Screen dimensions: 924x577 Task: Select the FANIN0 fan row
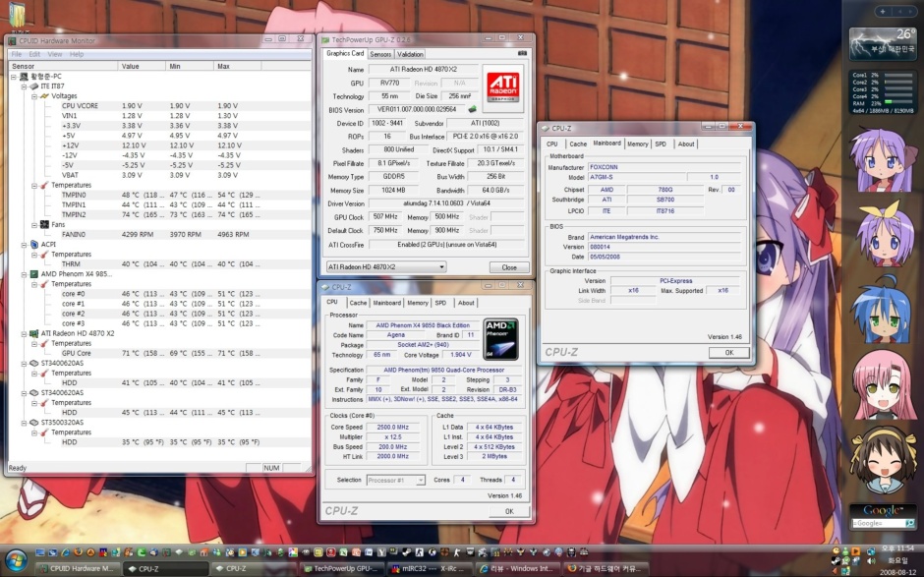159,235
